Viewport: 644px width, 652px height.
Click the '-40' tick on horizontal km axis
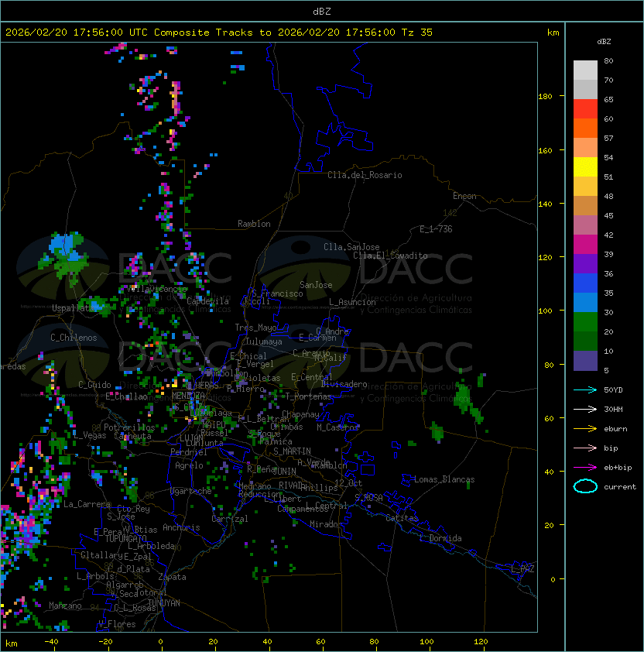[x=51, y=642]
